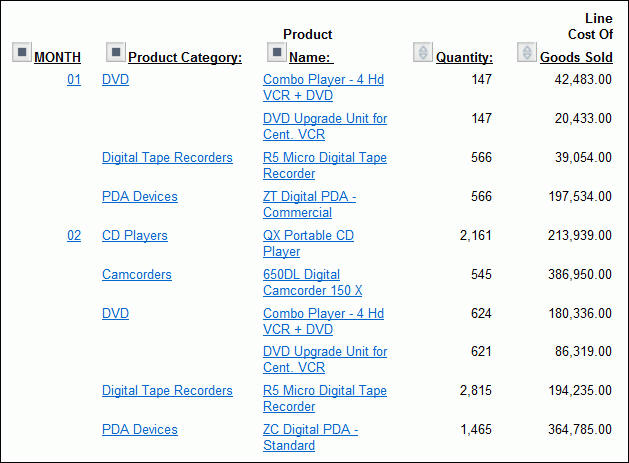629x463 pixels.
Task: Click the square icon beside MONTH header
Action: tap(22, 52)
